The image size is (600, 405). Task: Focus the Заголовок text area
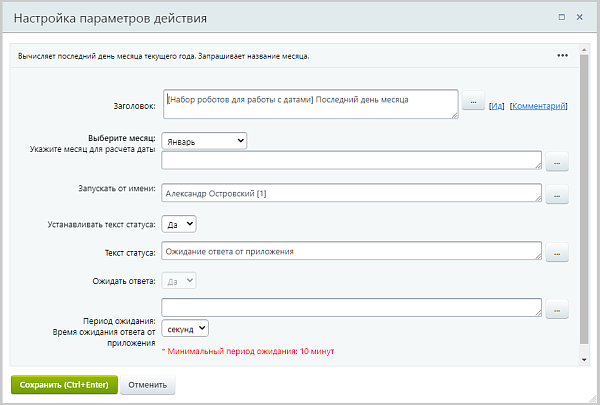[310, 104]
